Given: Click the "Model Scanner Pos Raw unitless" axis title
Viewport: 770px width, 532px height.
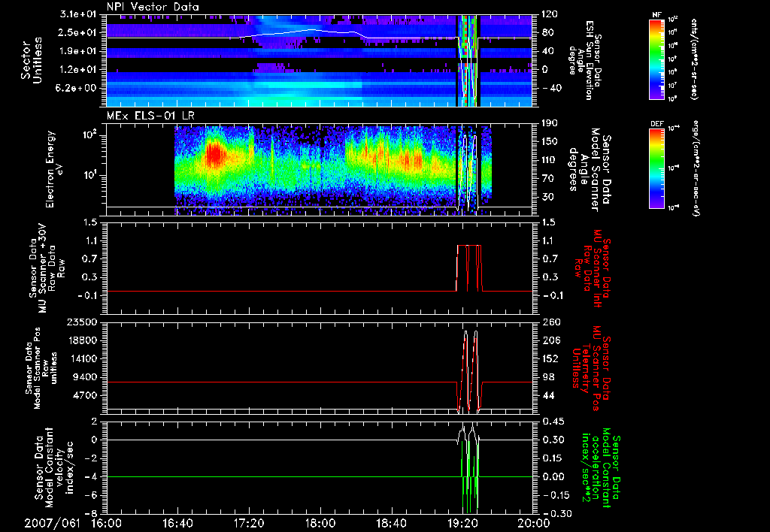Looking at the screenshot, I should point(41,368).
